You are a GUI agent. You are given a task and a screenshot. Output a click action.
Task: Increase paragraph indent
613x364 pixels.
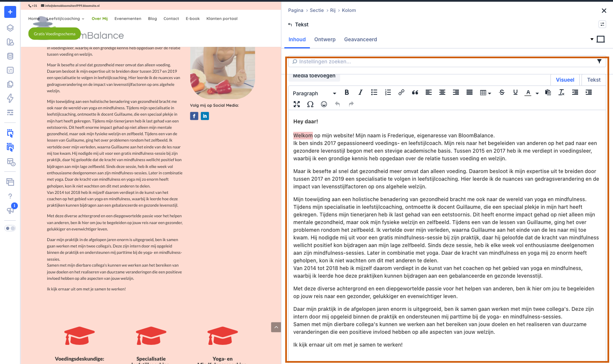coord(589,92)
